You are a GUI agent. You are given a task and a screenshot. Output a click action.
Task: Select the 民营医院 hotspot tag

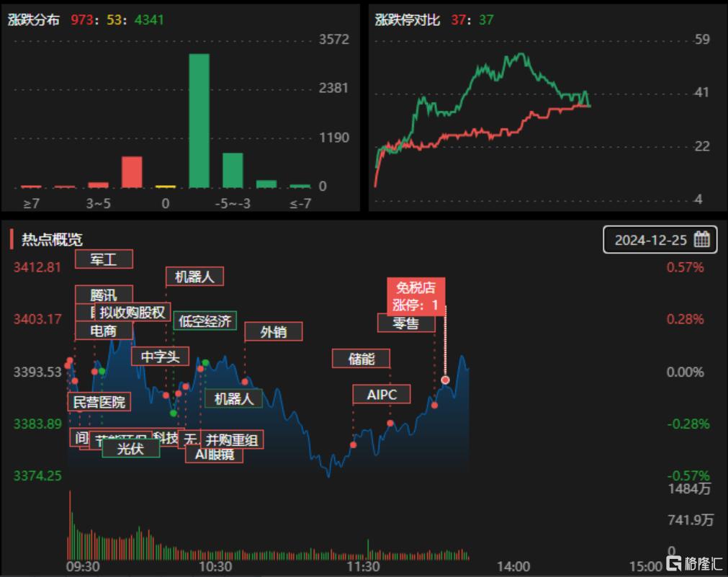(99, 401)
